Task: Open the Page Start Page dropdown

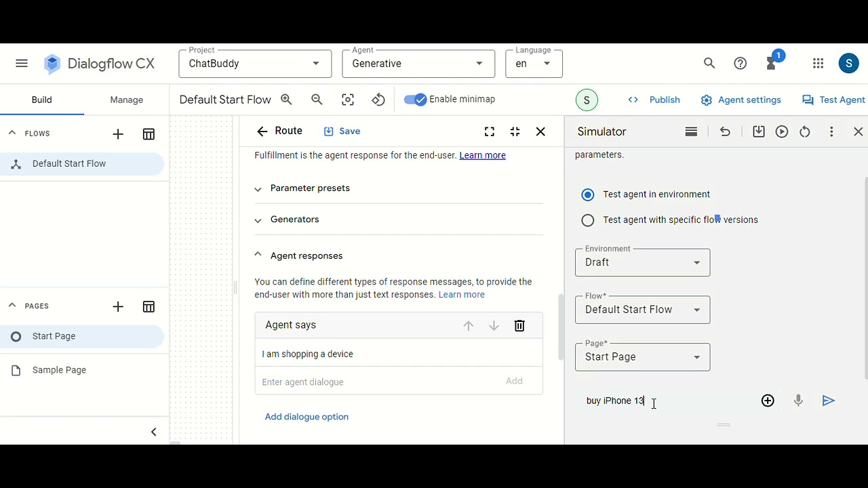Action: [642, 357]
